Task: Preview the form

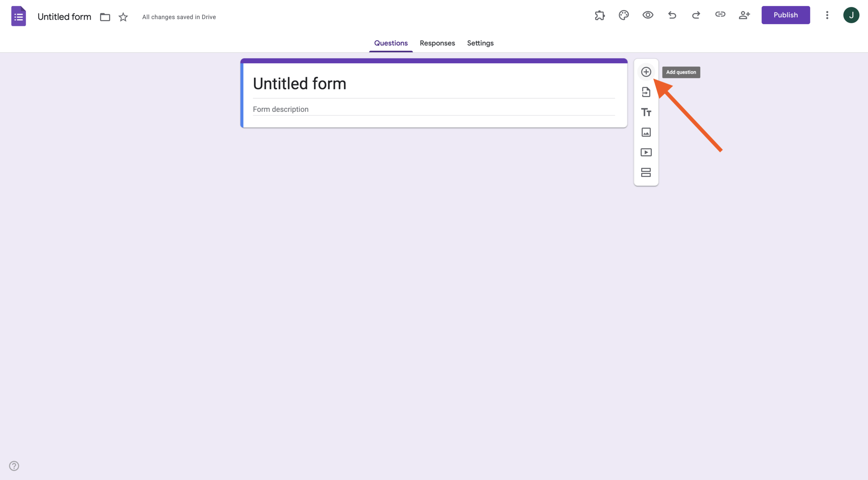Action: pyautogui.click(x=648, y=15)
